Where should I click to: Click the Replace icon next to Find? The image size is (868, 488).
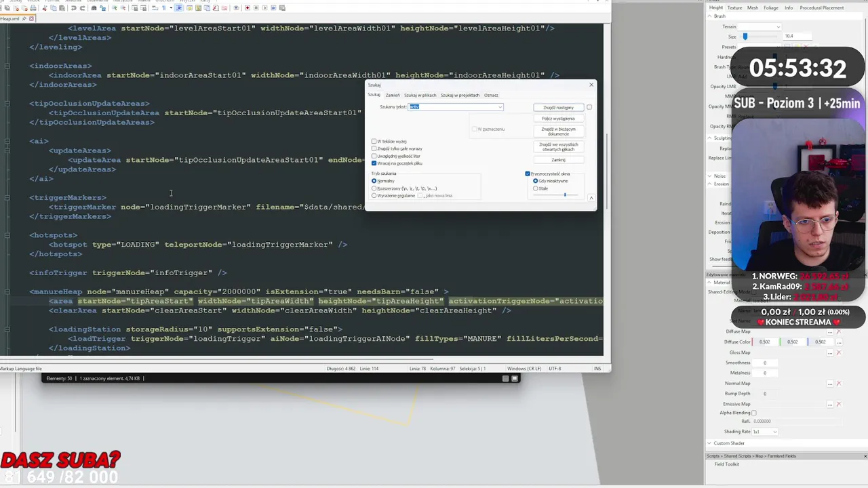[103, 8]
